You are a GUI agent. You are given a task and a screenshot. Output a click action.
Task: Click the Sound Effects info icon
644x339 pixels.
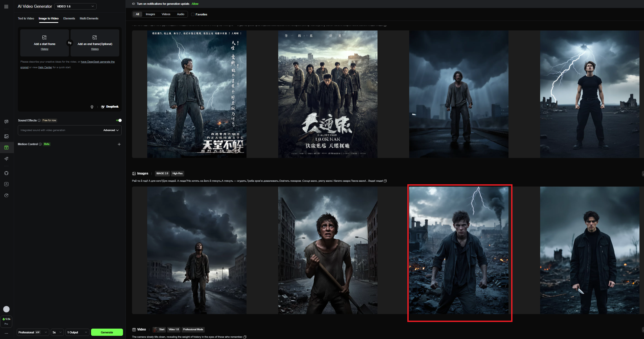coord(39,120)
